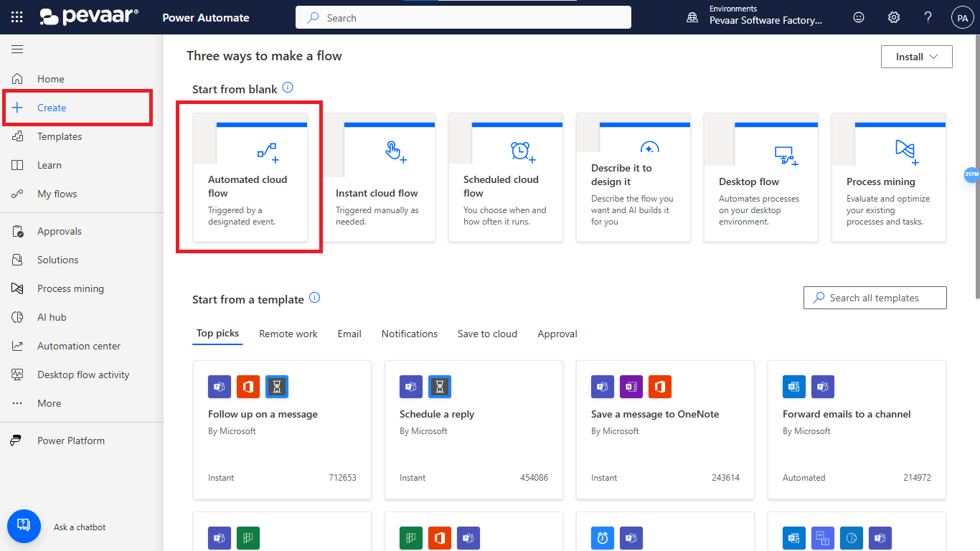Switch to the Notifications tab
Image resolution: width=980 pixels, height=551 pixels.
tap(410, 334)
